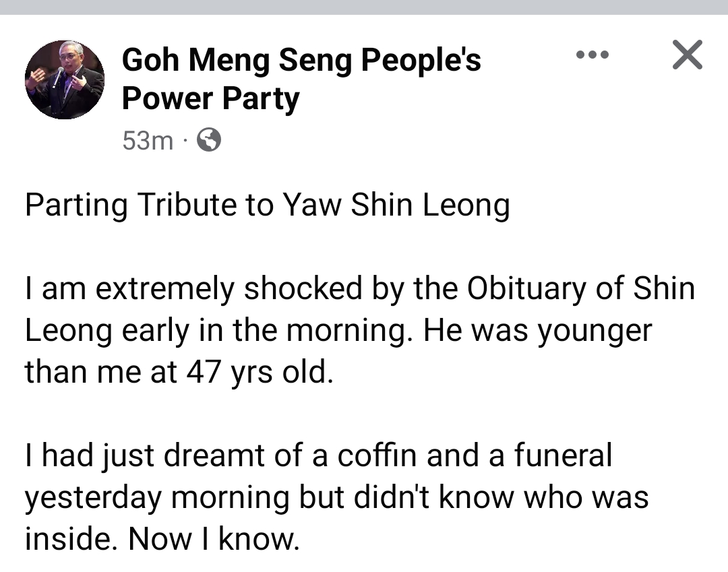Click the grey bar above the post
728x572 pixels.
coord(364,7)
